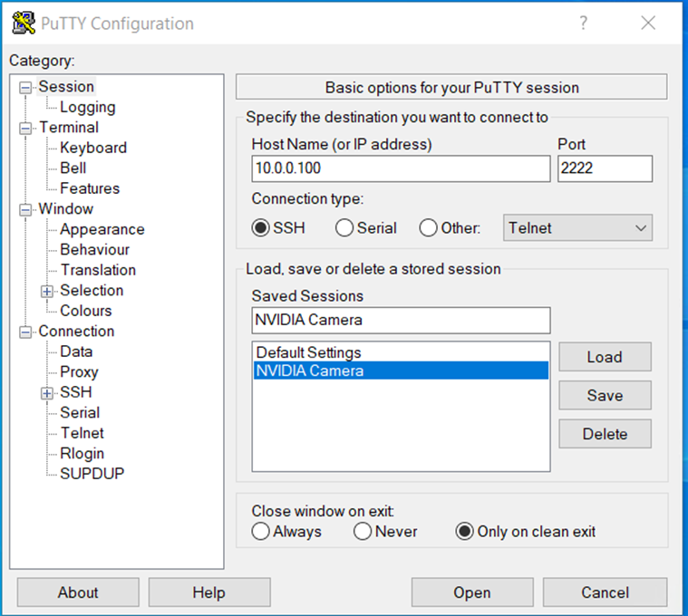Image resolution: width=688 pixels, height=616 pixels.
Task: Save the current session settings
Action: click(x=606, y=396)
